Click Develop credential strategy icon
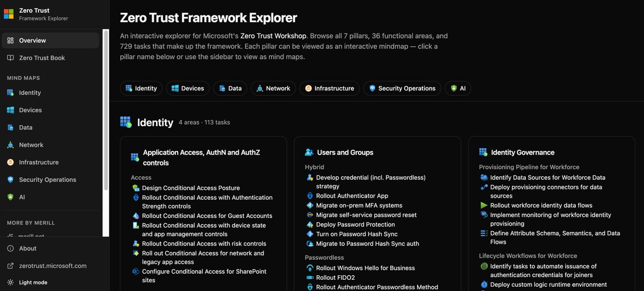Image resolution: width=644 pixels, height=291 pixels. [310, 178]
